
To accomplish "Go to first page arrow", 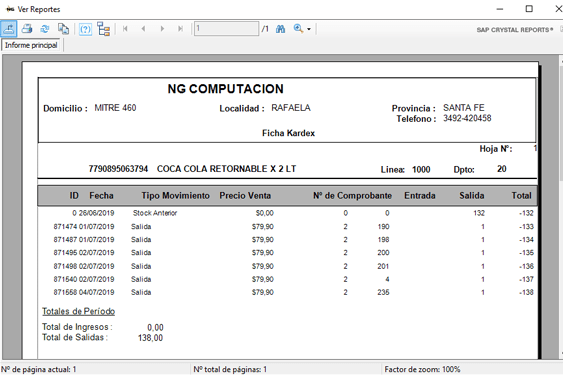I will click(125, 29).
